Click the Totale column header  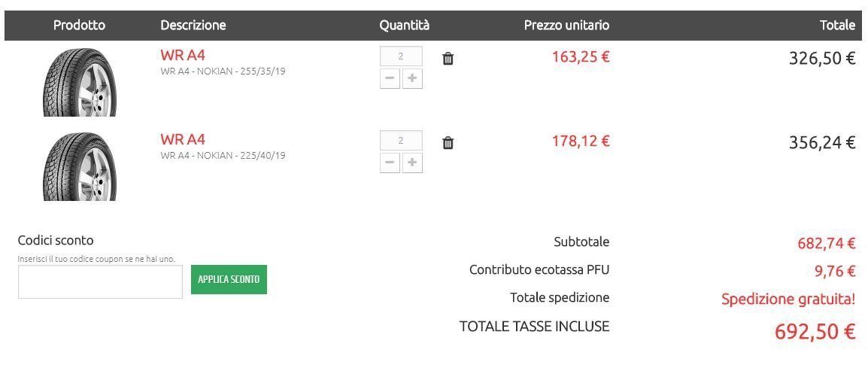coord(837,25)
